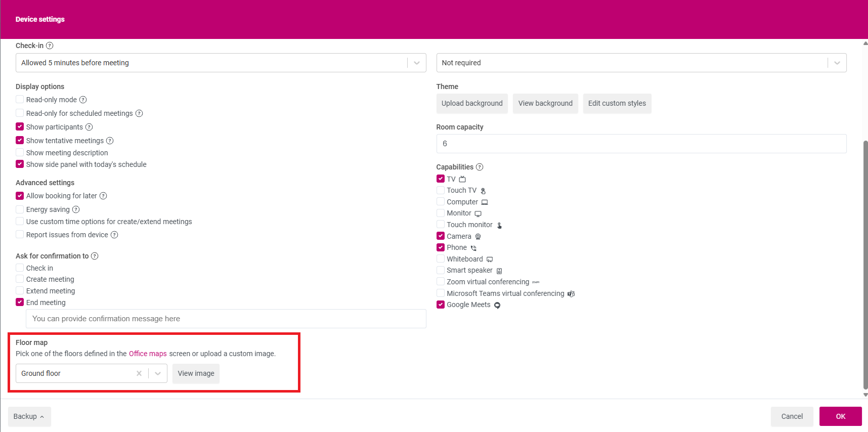Open the Not required dropdown
868x432 pixels.
point(641,63)
